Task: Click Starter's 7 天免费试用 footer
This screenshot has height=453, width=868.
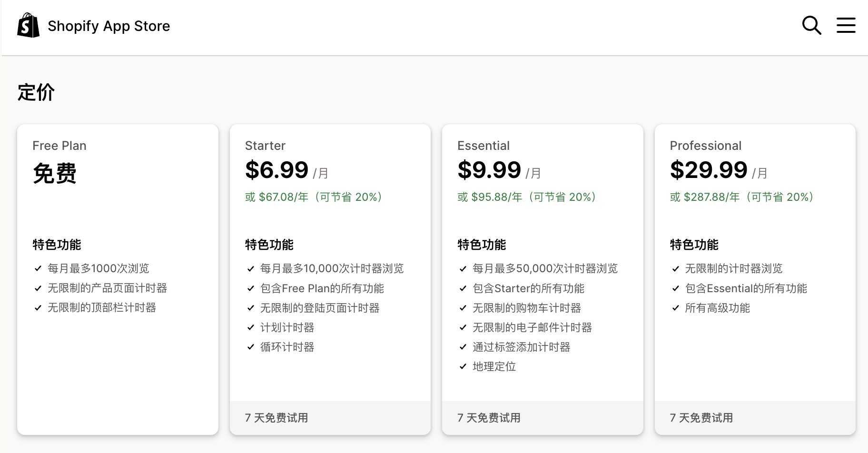Action: 276,418
